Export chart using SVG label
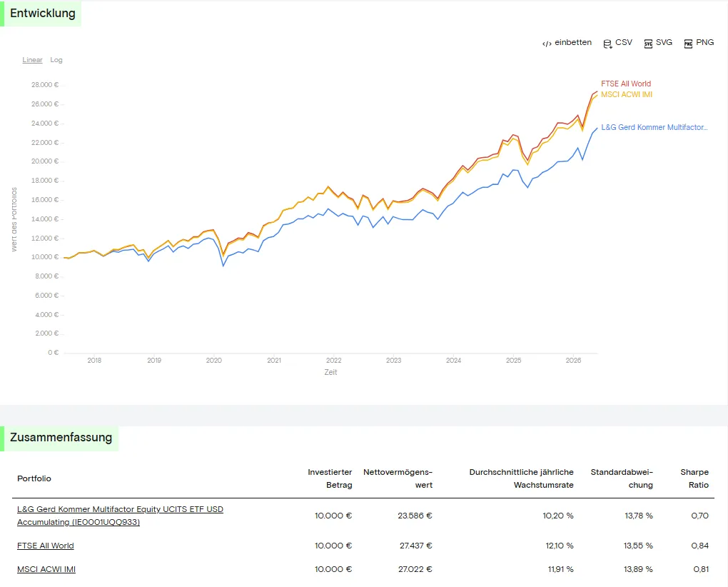728x587 pixels. 664,42
